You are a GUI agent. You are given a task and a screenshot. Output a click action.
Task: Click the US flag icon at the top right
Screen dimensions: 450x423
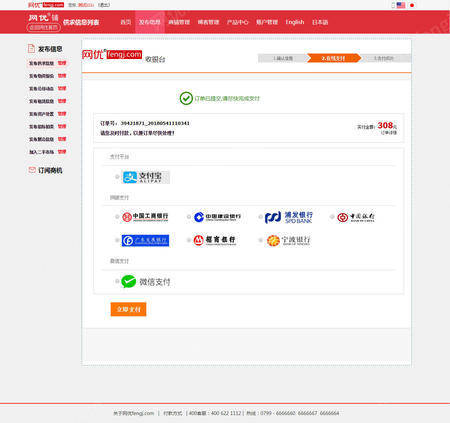click(401, 5)
